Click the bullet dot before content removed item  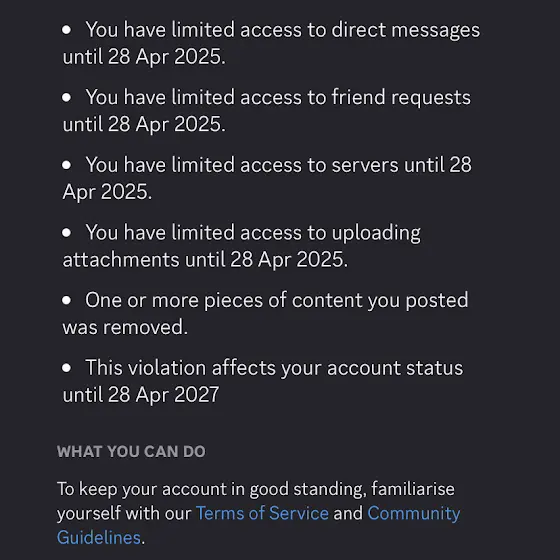coord(66,300)
